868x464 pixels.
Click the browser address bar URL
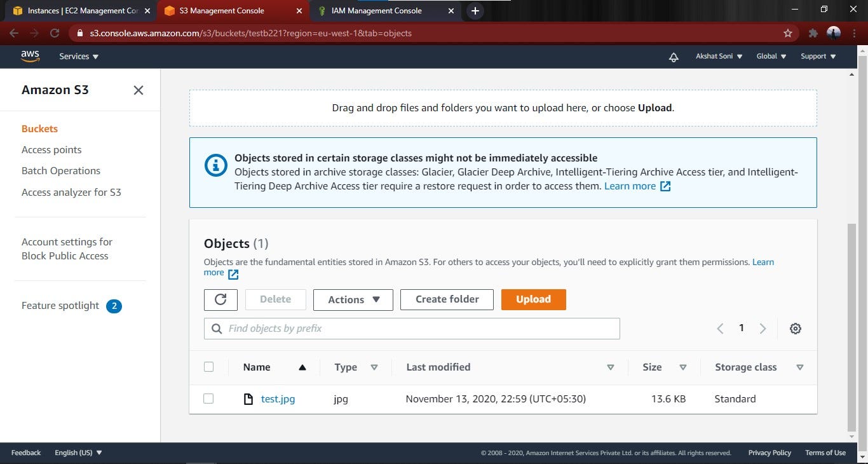pos(251,33)
